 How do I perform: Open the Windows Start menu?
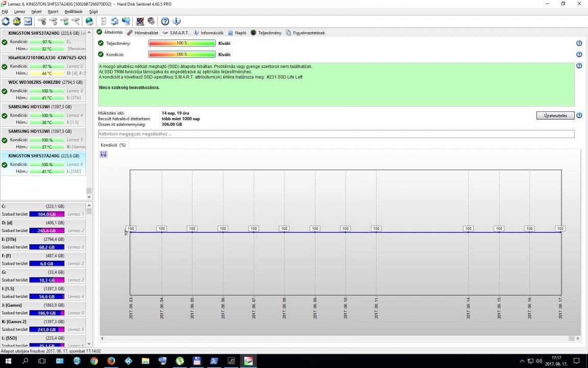coord(8,361)
